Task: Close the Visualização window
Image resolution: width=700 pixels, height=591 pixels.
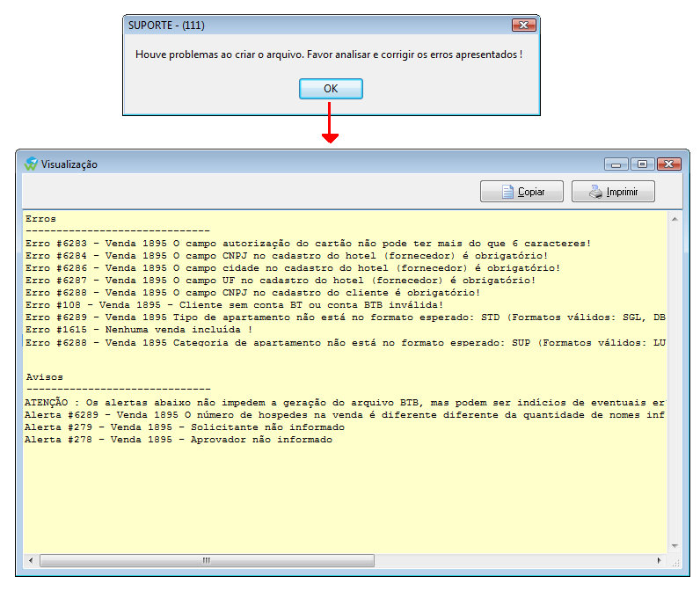Action: point(668,164)
